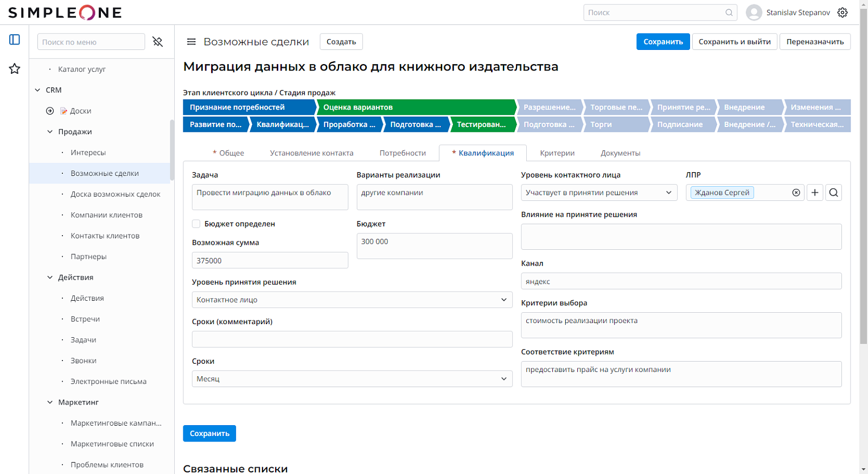Image resolution: width=868 pixels, height=474 pixels.
Task: Click Сохранить и выйти button
Action: 735,42
